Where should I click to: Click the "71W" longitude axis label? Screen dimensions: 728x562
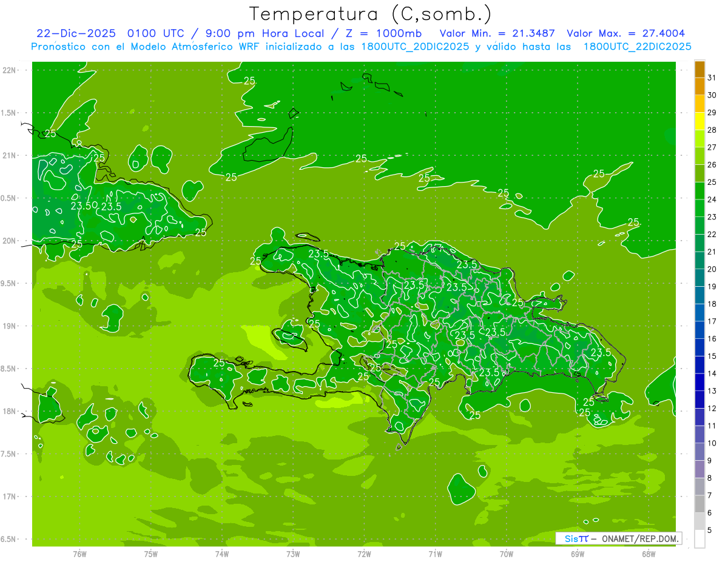click(x=435, y=554)
